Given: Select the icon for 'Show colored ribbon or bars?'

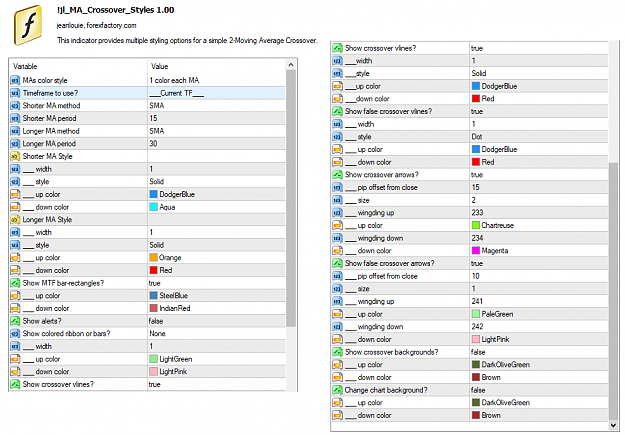Looking at the screenshot, I should coord(15,334).
